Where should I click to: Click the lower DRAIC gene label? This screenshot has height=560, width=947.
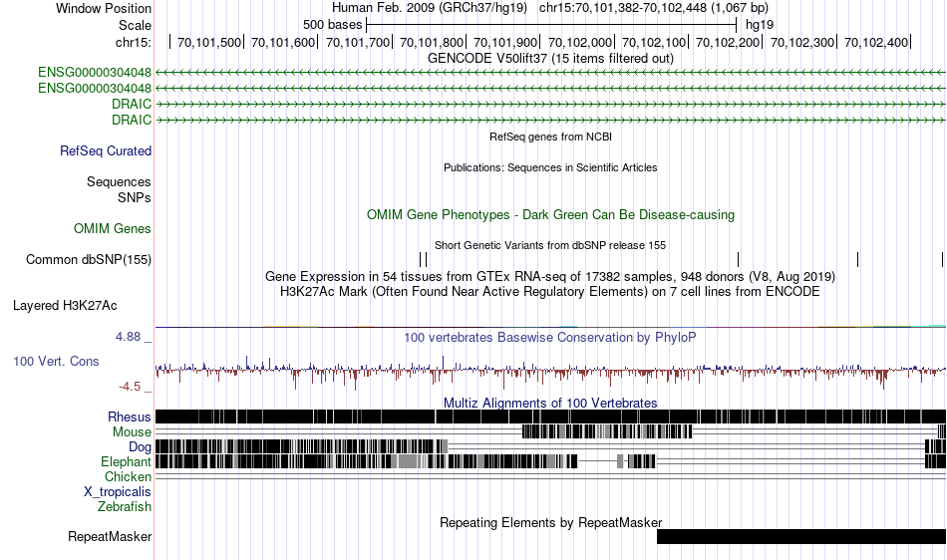point(132,120)
